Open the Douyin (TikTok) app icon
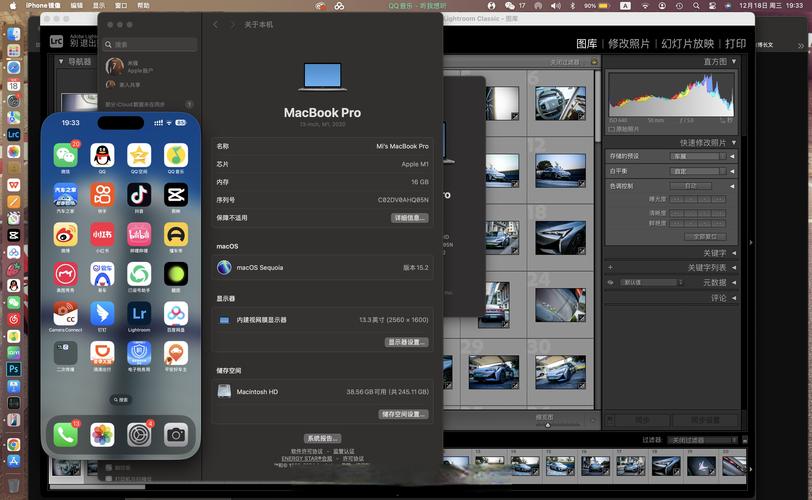The height and width of the screenshot is (500, 812). point(139,194)
